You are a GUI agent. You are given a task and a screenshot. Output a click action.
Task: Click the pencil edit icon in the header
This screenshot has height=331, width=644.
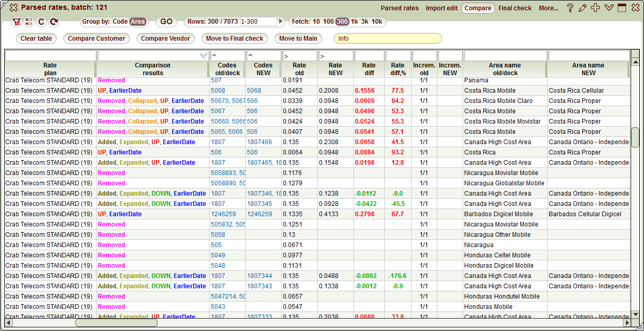click(583, 8)
